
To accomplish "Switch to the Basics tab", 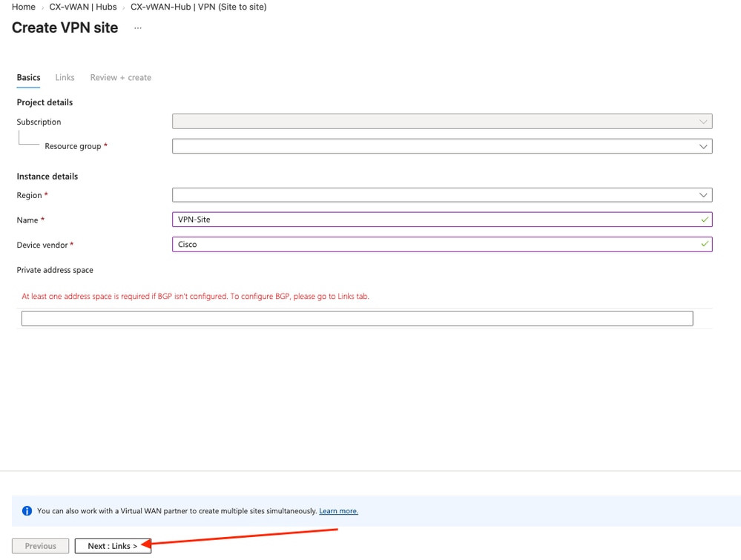I will pos(28,77).
